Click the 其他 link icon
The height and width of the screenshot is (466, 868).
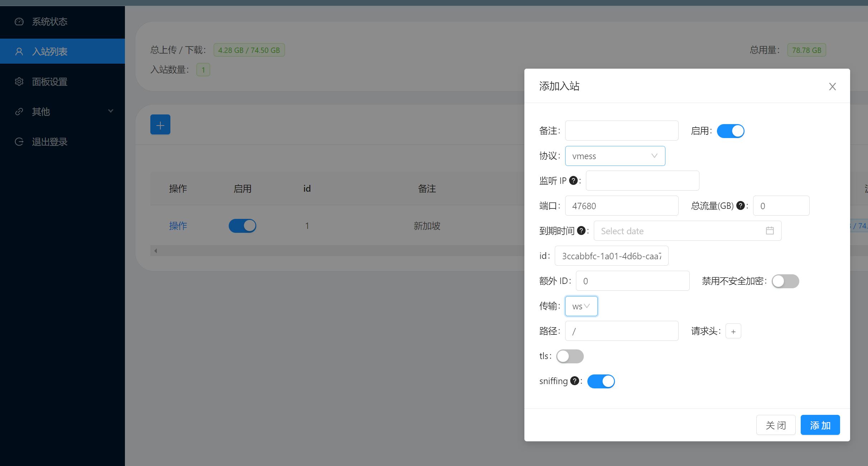pos(19,112)
